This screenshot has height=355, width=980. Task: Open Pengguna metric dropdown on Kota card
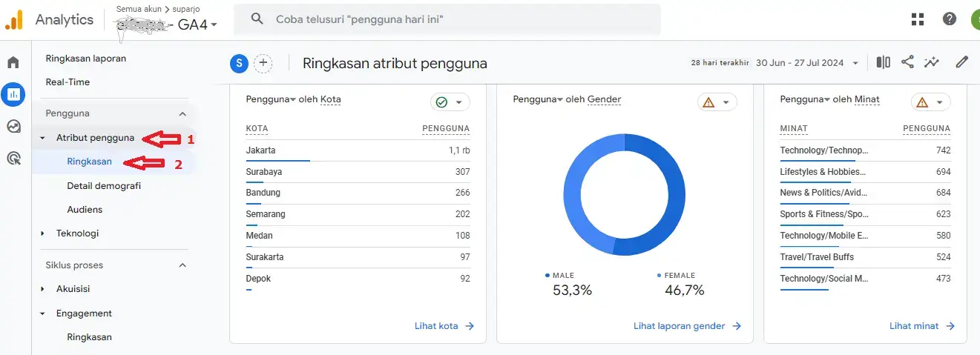tap(271, 99)
